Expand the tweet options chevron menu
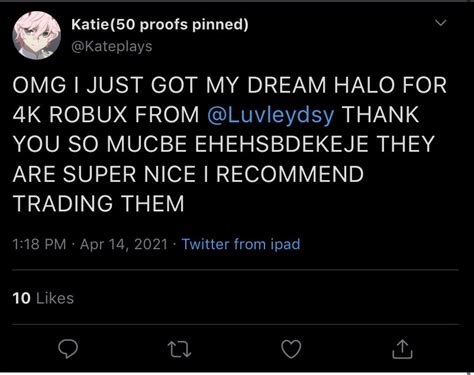This screenshot has width=474, height=375. click(x=441, y=23)
